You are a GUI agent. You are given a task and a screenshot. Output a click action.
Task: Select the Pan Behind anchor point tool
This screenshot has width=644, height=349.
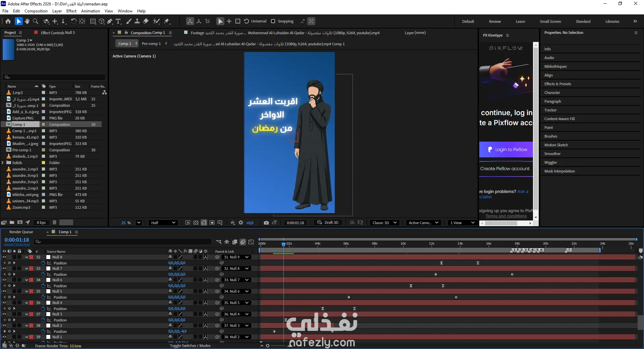click(82, 21)
